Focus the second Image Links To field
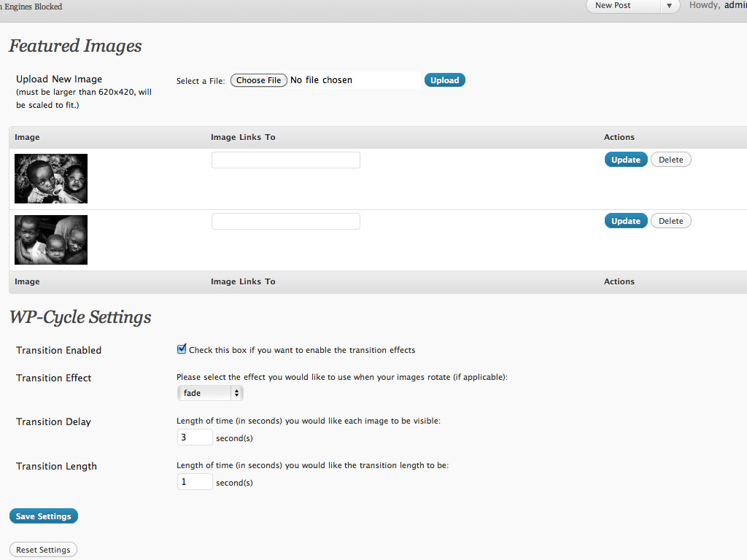 point(286,222)
